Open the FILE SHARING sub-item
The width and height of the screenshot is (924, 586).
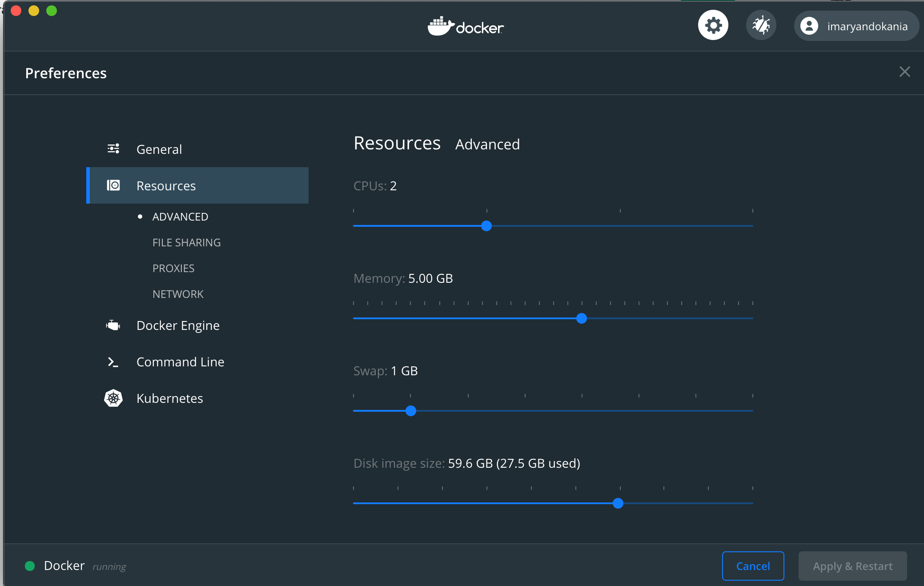186,242
